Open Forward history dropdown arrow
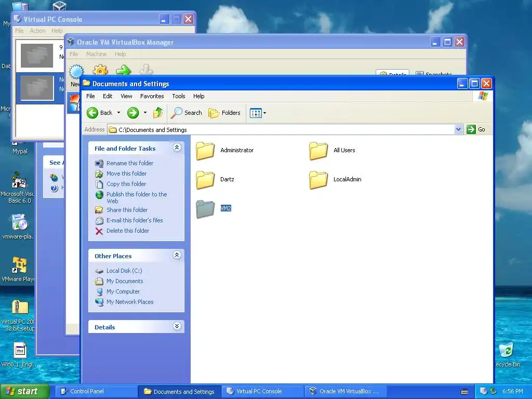 pos(145,113)
